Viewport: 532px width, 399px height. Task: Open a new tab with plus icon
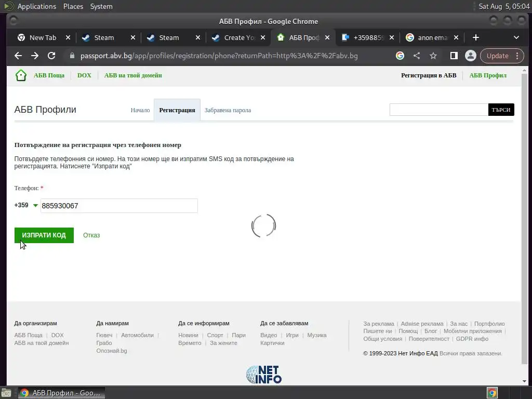tap(476, 37)
